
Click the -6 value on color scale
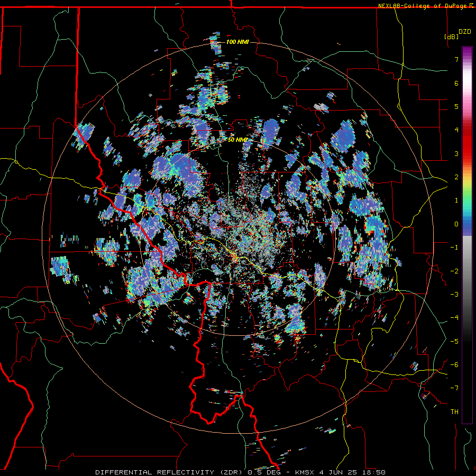tap(454, 364)
